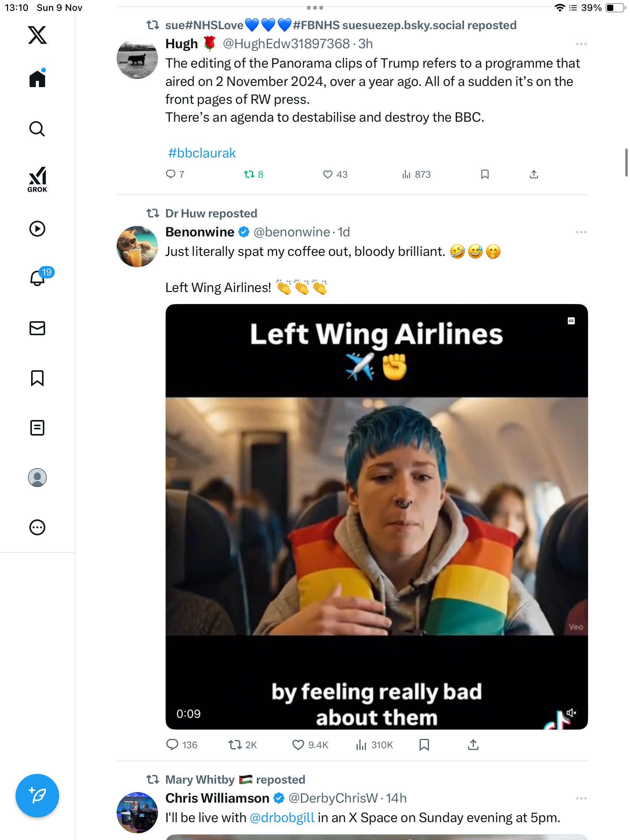
Task: Open Grok from the sidebar
Action: [37, 180]
